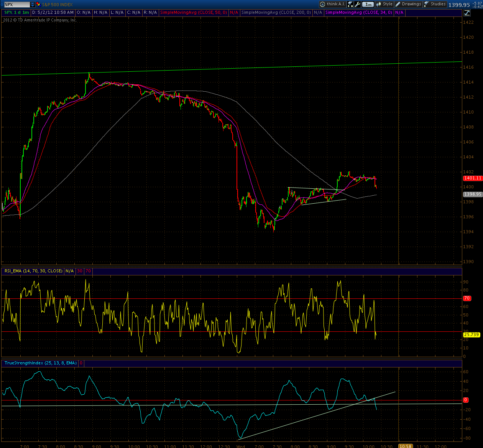The width and height of the screenshot is (483, 448).
Task: Click the colored symbol link icon
Action: (x=39, y=5)
